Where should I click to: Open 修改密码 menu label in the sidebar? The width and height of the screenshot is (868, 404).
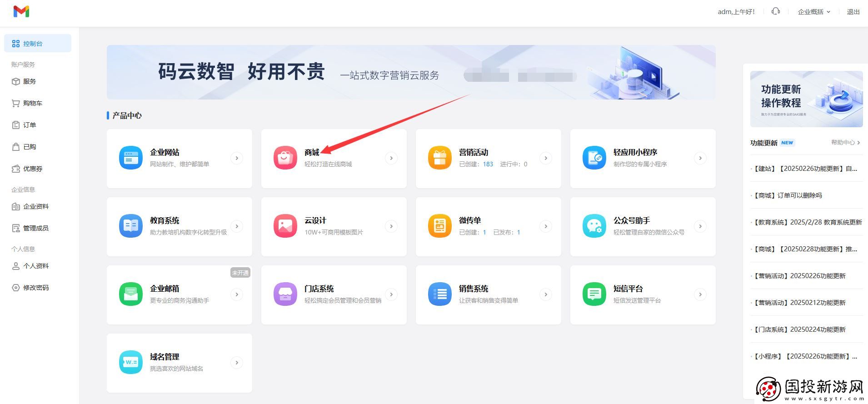pyautogui.click(x=36, y=288)
